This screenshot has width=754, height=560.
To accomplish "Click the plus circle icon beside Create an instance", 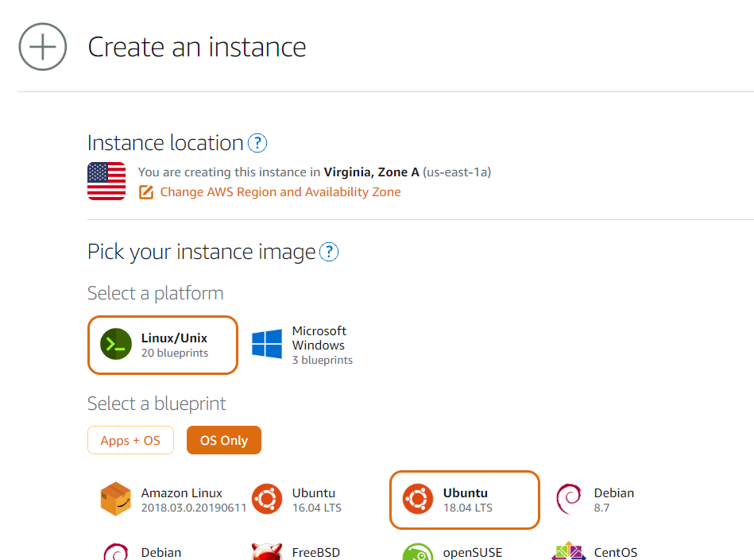I will pos(43,47).
